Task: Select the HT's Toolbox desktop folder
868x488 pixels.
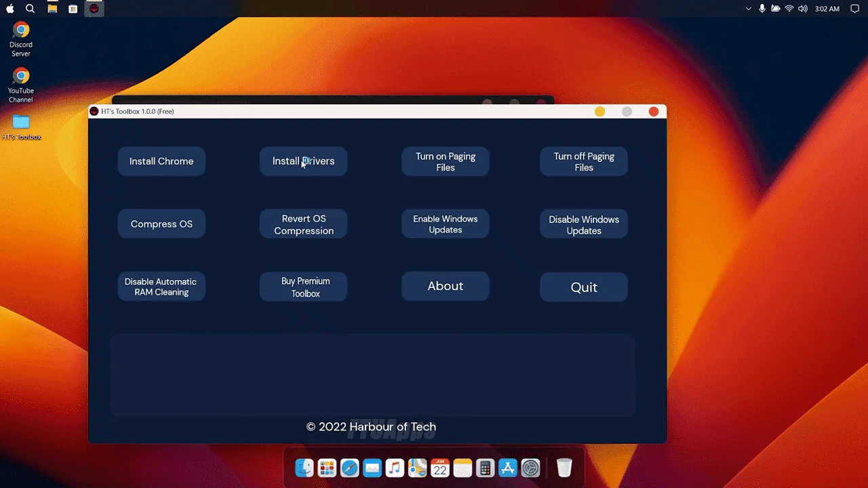Action: 21,127
